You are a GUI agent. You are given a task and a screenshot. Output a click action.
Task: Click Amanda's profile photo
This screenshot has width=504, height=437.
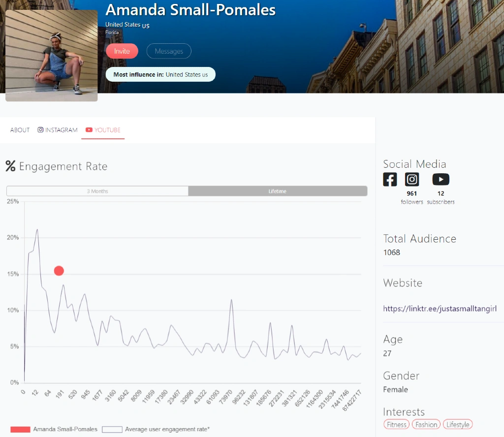click(51, 55)
